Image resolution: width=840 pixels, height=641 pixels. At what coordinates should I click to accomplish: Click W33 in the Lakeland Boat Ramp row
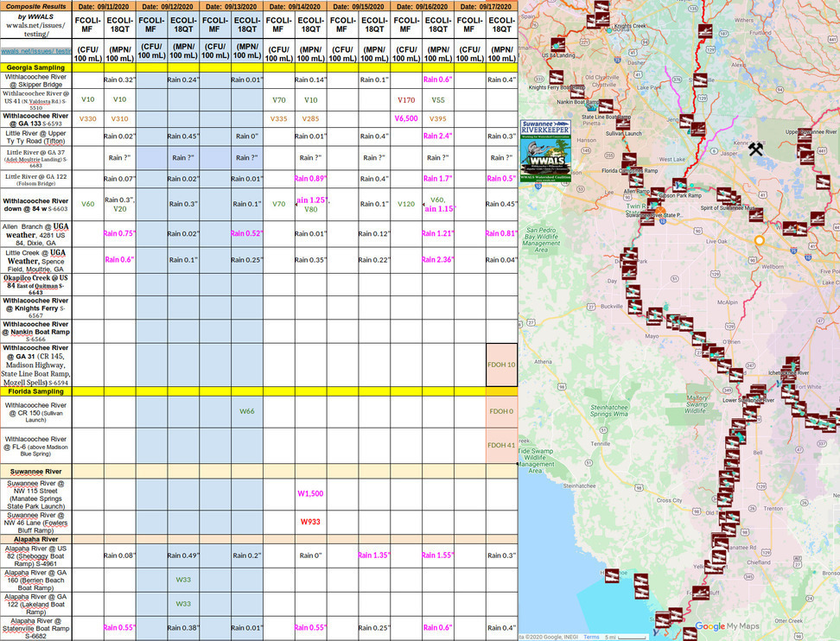pos(183,604)
